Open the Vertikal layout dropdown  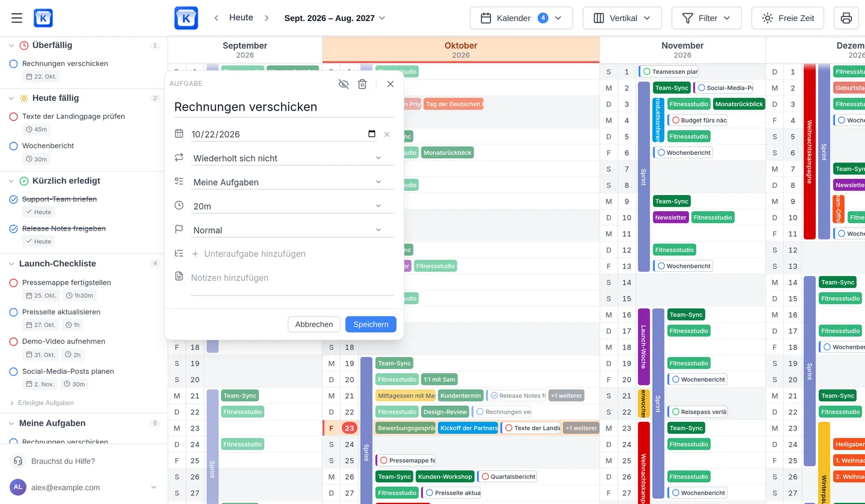click(622, 18)
